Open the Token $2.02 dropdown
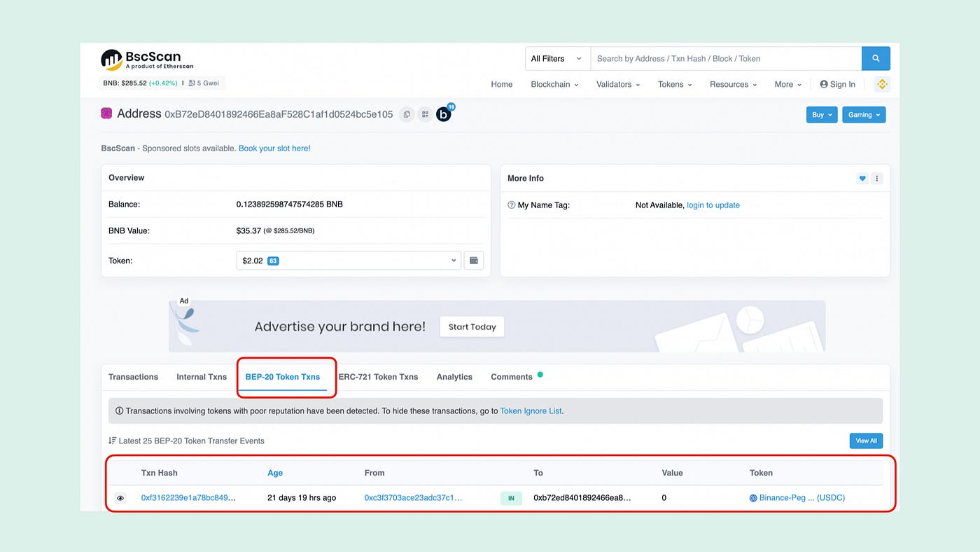This screenshot has height=552, width=980. click(x=349, y=261)
